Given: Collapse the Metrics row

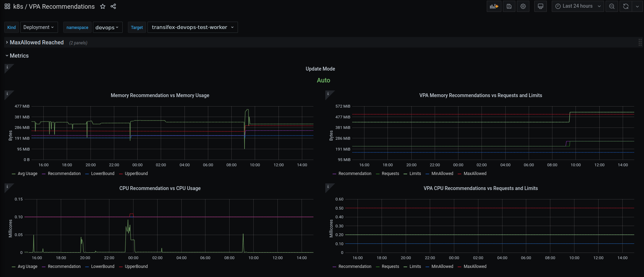Looking at the screenshot, I should point(19,56).
